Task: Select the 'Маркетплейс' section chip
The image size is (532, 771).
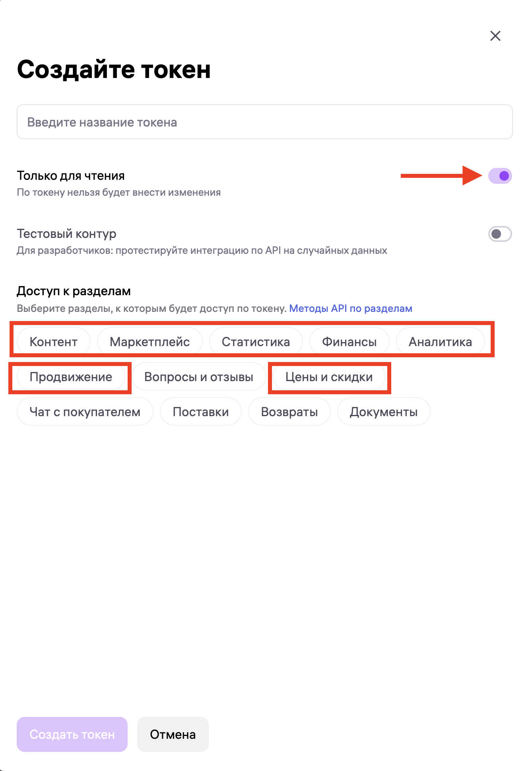Action: 150,342
